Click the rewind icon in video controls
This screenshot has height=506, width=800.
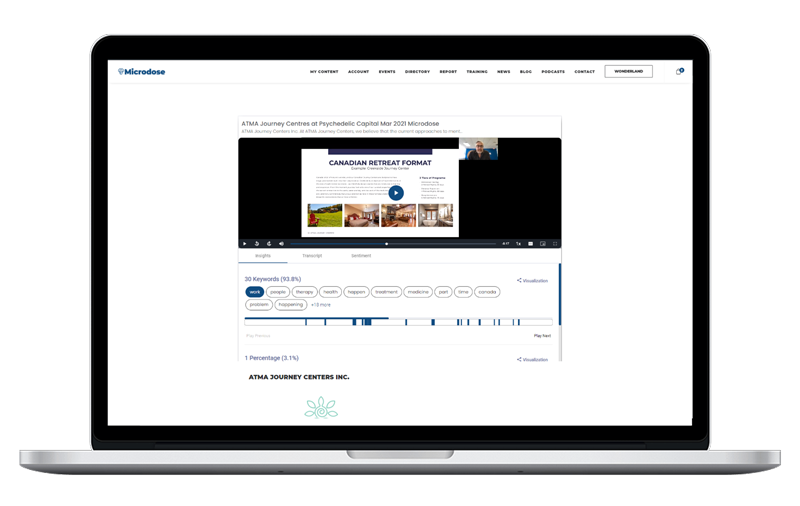[x=257, y=244]
